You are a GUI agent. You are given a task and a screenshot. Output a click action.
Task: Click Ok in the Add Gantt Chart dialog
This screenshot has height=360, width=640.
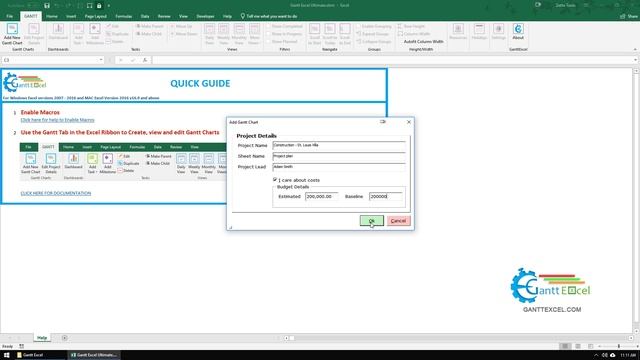click(x=371, y=221)
